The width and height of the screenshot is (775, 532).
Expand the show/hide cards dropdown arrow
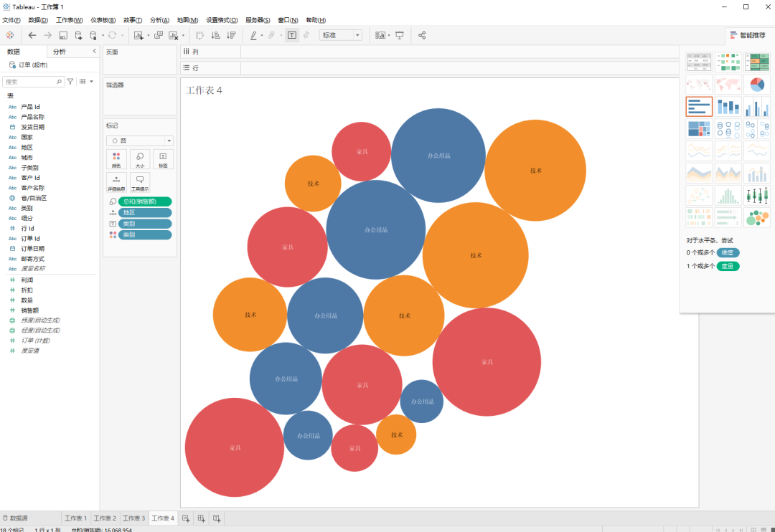tap(389, 35)
